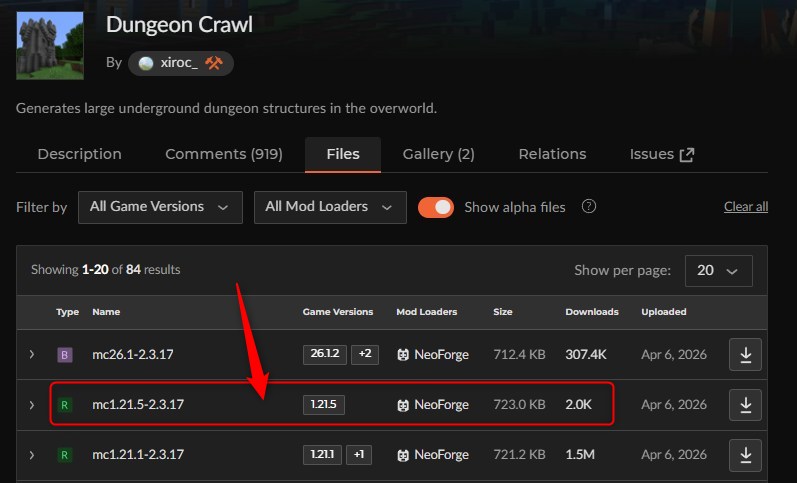The width and height of the screenshot is (797, 483).
Task: Click the xiroc_ author avatar
Action: coord(146,63)
